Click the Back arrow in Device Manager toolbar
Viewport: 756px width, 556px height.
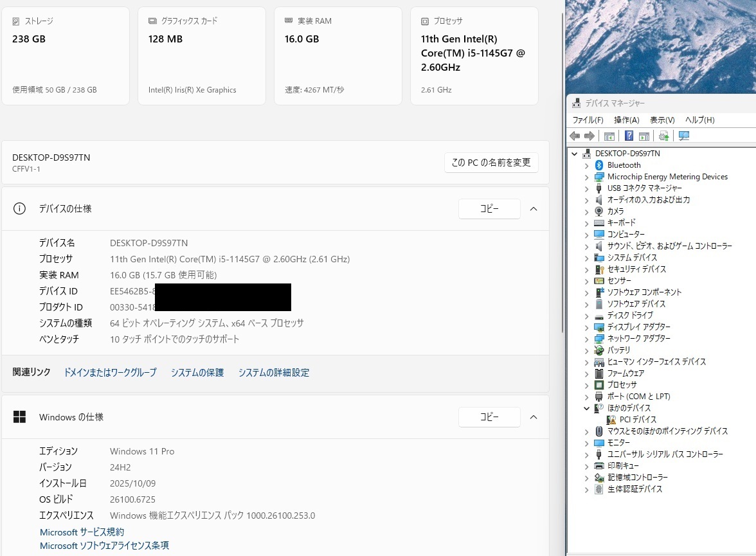coord(575,136)
